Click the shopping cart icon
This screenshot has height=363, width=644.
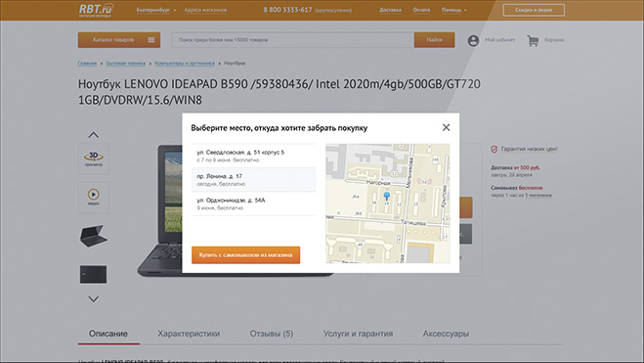pos(533,40)
